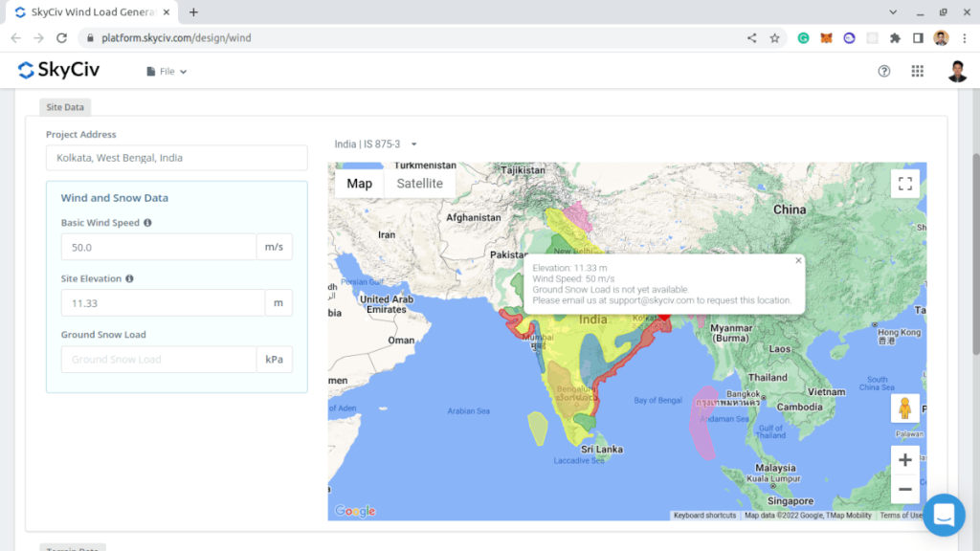Click the Basic Wind Speed info icon

tap(147, 223)
